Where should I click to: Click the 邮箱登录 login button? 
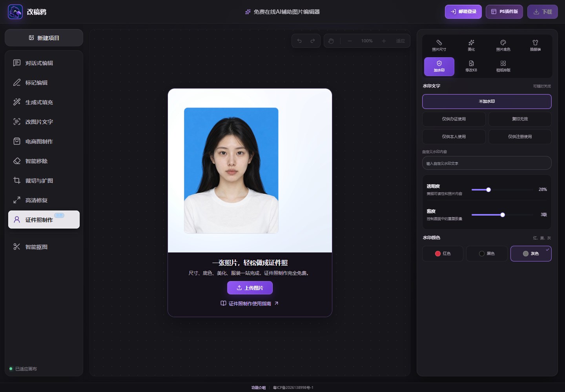[x=463, y=12]
